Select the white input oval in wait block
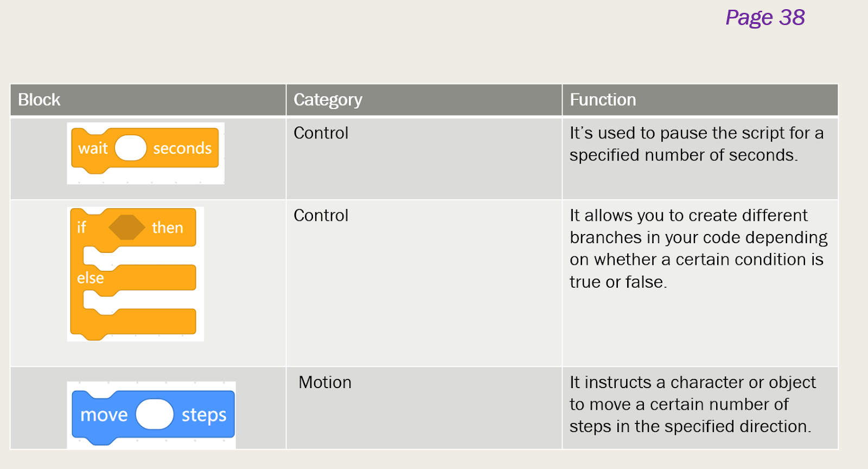Viewport: 868px width, 469px height. [131, 148]
